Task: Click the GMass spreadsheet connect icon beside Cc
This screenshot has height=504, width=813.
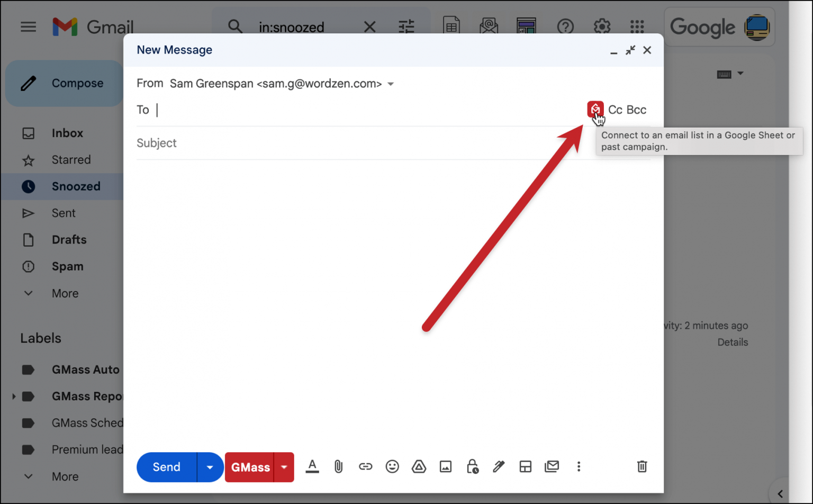Action: [x=595, y=109]
